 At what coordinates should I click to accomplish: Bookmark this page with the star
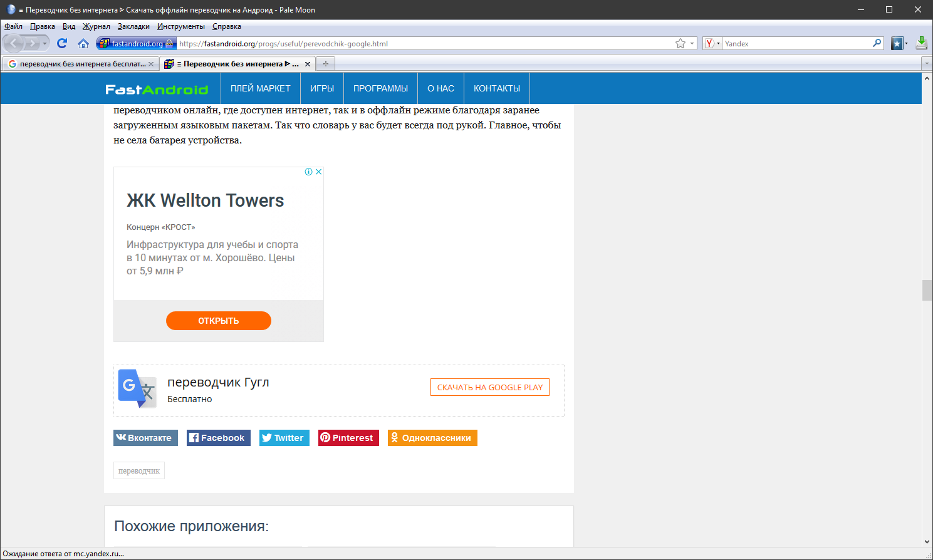(680, 43)
